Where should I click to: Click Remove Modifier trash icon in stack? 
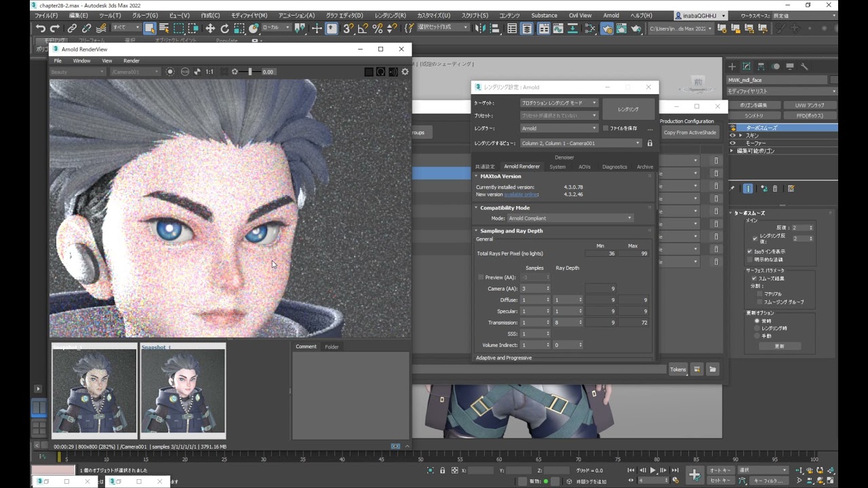775,188
